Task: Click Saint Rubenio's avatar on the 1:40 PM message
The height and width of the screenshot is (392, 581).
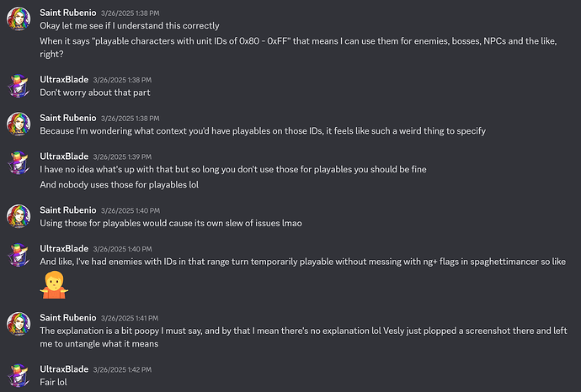Action: click(x=19, y=215)
